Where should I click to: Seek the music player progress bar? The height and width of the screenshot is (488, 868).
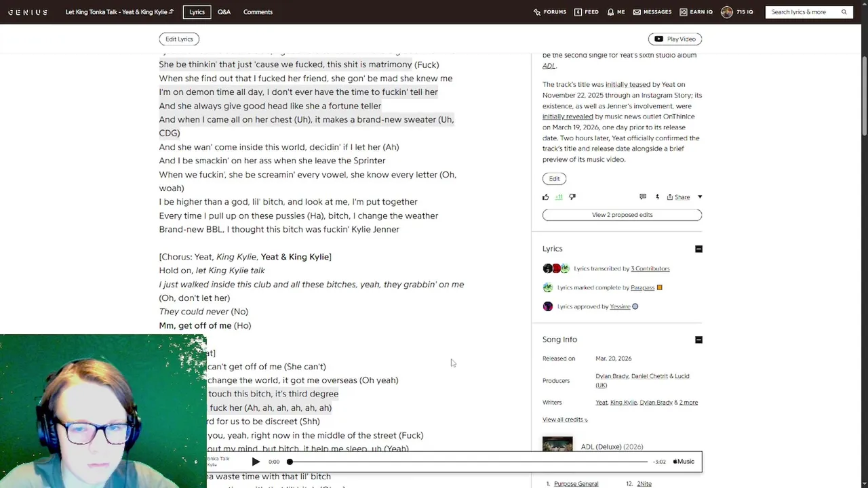468,462
